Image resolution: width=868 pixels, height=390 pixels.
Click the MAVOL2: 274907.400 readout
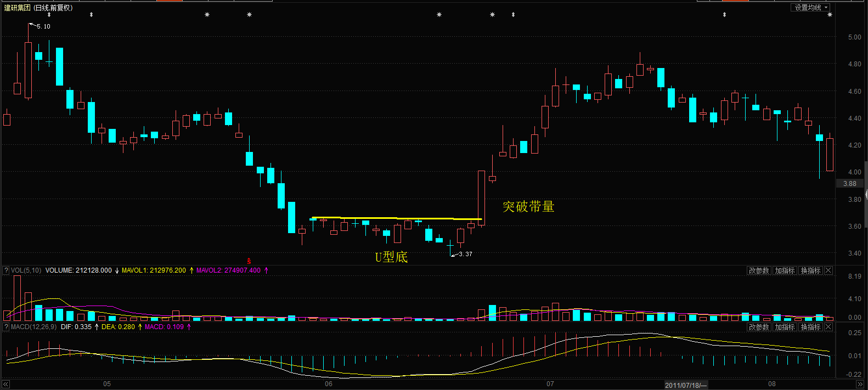pos(228,270)
